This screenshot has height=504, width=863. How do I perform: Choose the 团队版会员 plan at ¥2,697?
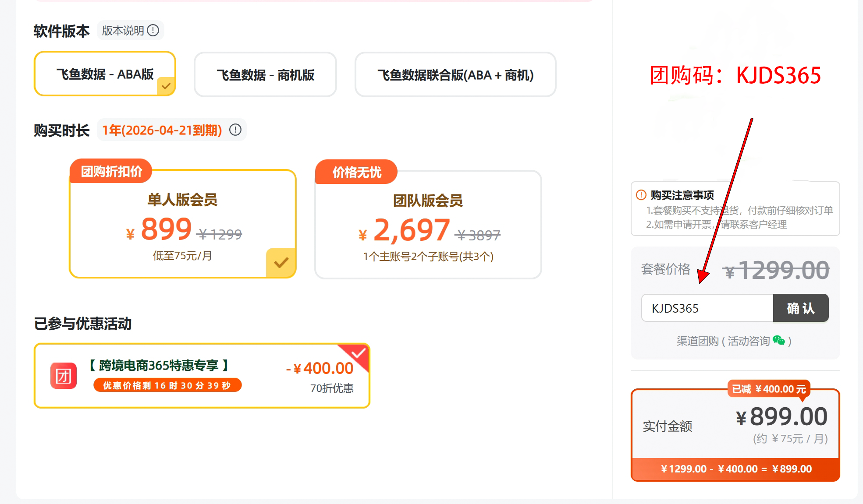tap(428, 225)
